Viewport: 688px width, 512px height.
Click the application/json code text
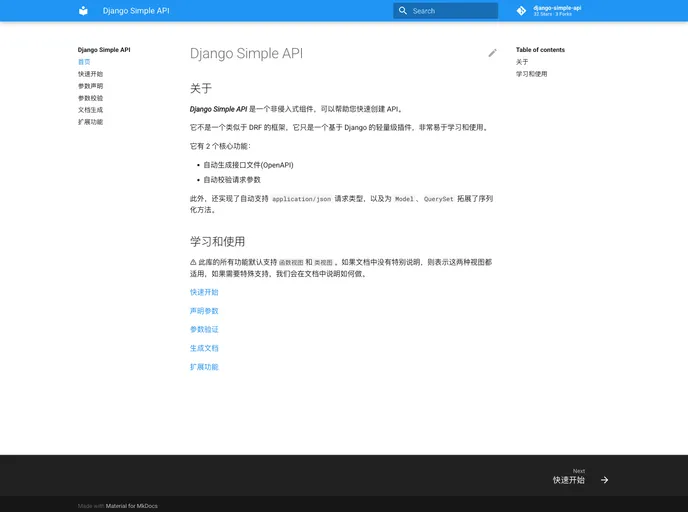301,199
